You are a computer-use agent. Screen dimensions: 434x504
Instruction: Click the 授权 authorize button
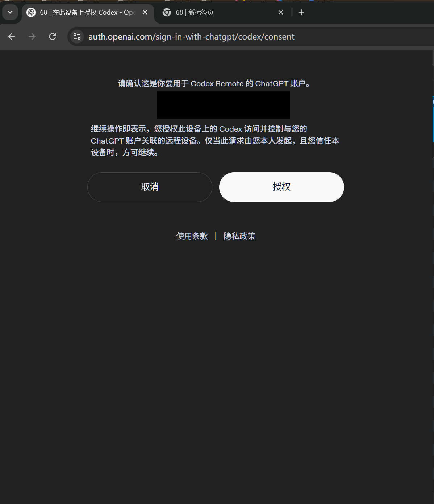(x=281, y=187)
